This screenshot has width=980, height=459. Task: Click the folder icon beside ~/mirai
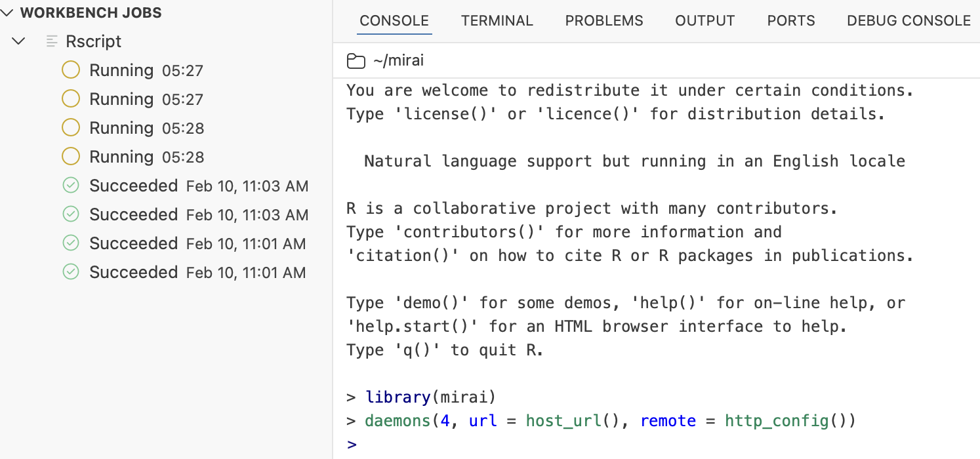356,60
